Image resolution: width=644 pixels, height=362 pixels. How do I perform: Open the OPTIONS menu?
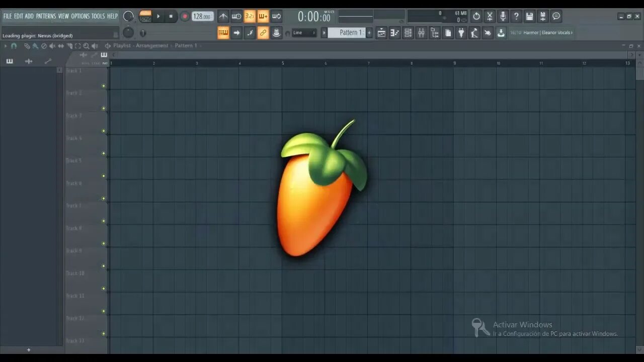click(80, 16)
